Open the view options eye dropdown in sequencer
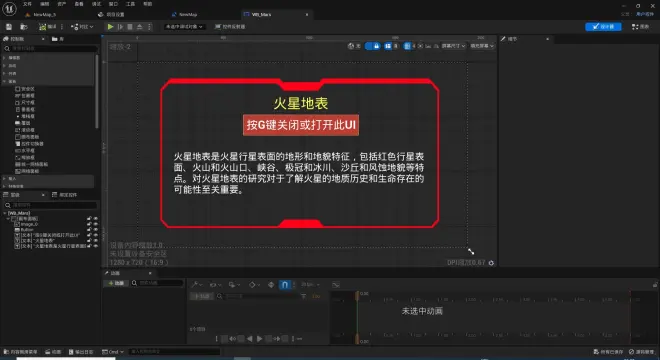Viewport: 660px width, 360px height. pos(215,285)
